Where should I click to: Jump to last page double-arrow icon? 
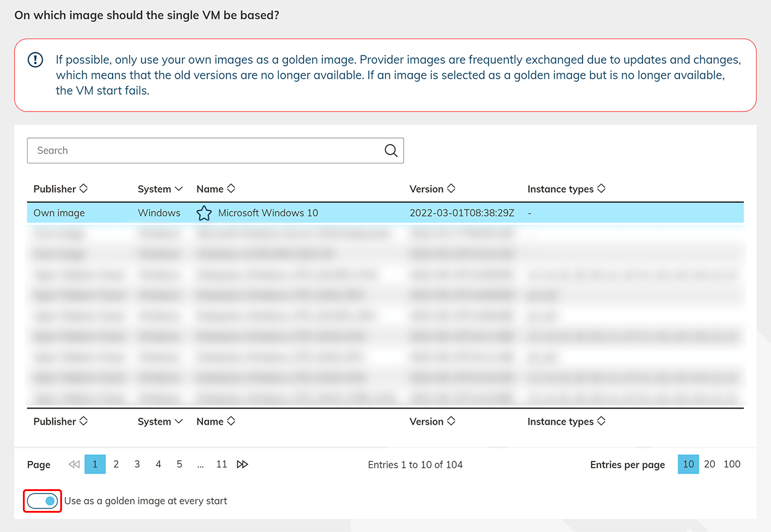(242, 465)
